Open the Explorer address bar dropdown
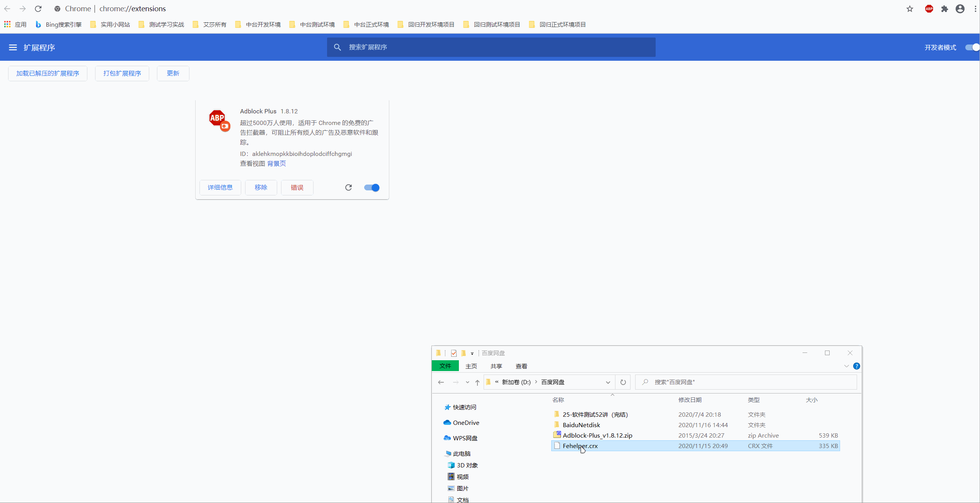This screenshot has width=980, height=503. point(608,382)
